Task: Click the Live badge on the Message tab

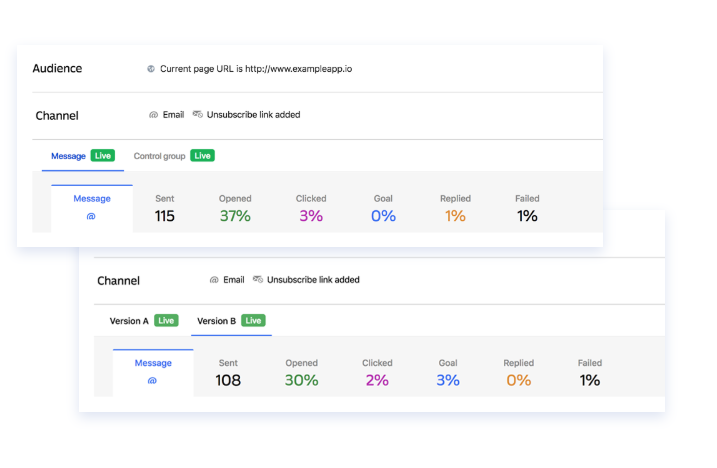Action: (x=103, y=156)
